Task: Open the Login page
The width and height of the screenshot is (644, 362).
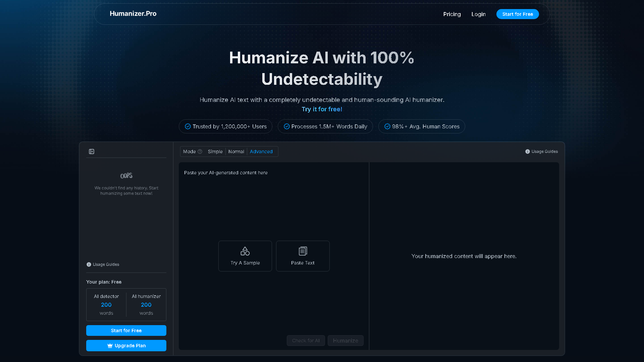Action: (478, 14)
